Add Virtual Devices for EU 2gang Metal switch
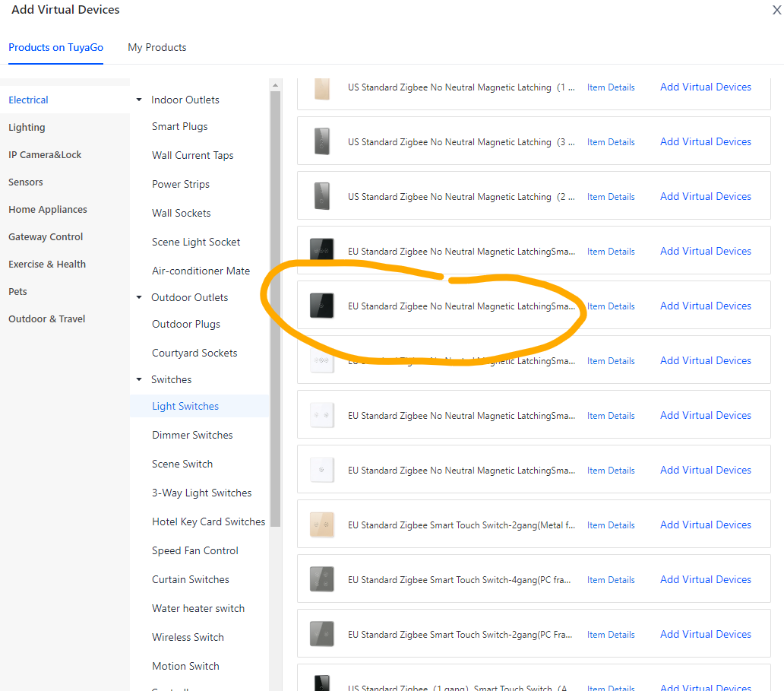784x691 pixels. click(705, 525)
